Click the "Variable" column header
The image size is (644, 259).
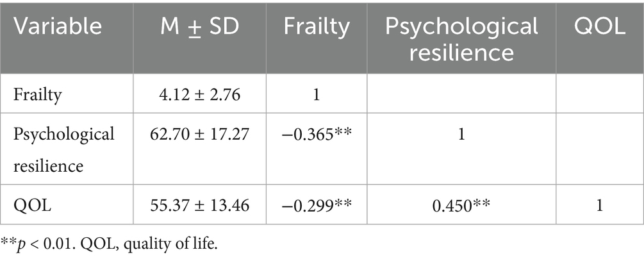(58, 27)
